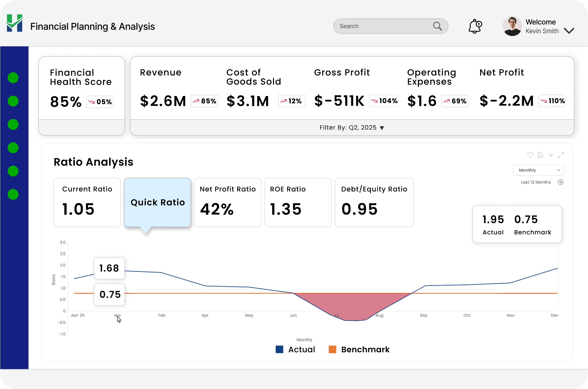Viewport: 588px width, 389px height.
Task: Open the Monthly period dropdown
Action: coord(538,170)
